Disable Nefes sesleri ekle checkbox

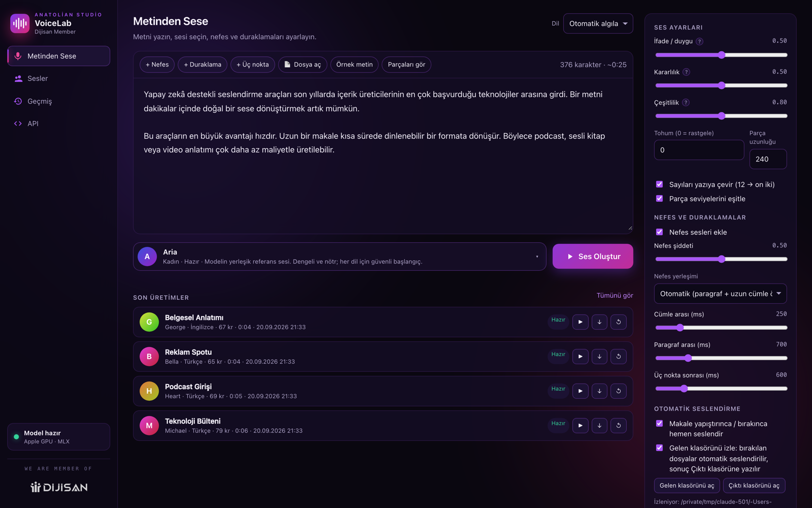pos(659,232)
